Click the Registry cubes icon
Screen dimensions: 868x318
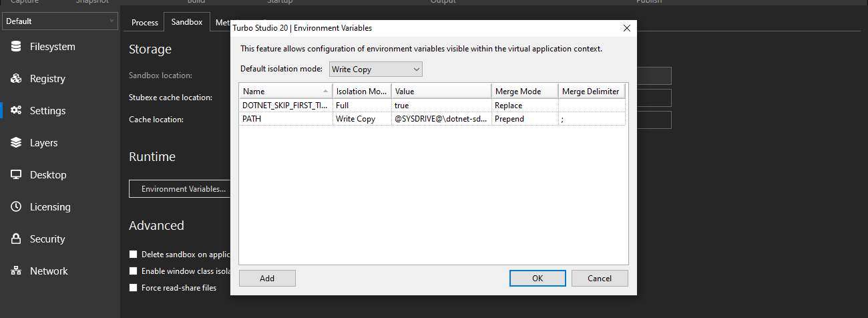tap(16, 79)
